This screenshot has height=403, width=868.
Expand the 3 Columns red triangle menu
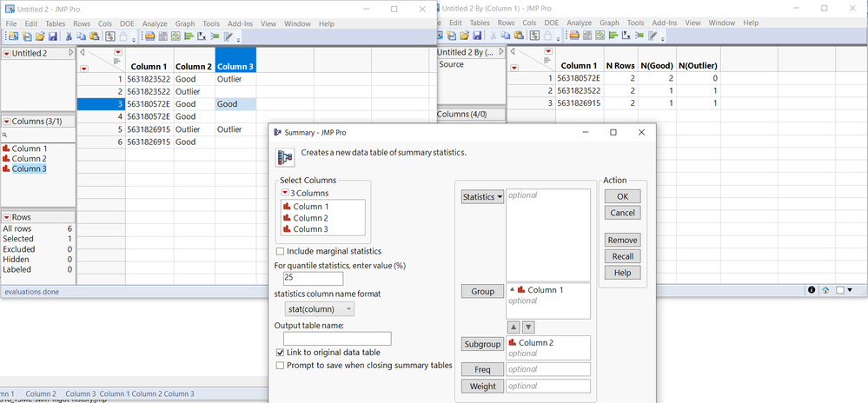[x=285, y=193]
